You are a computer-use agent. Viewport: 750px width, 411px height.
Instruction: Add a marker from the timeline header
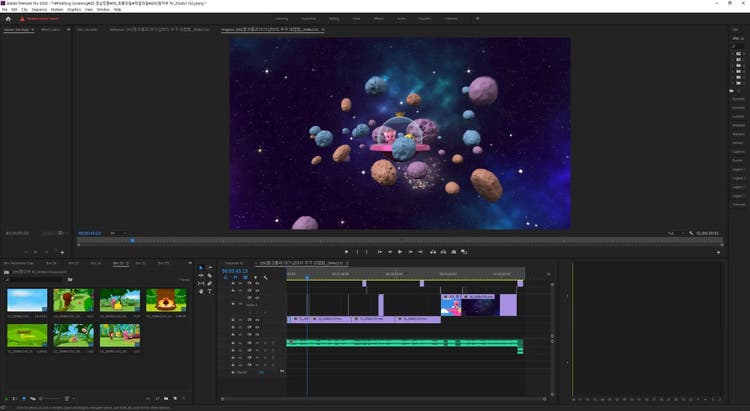[x=255, y=278]
